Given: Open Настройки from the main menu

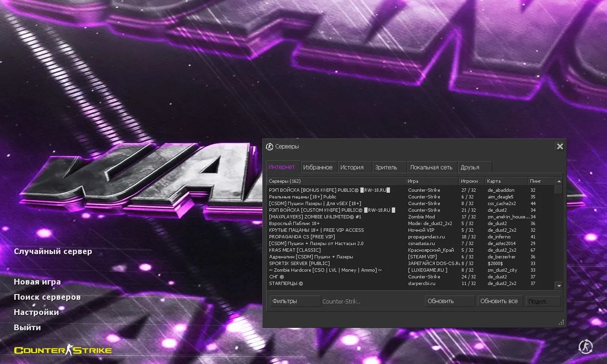Looking at the screenshot, I should [x=36, y=312].
